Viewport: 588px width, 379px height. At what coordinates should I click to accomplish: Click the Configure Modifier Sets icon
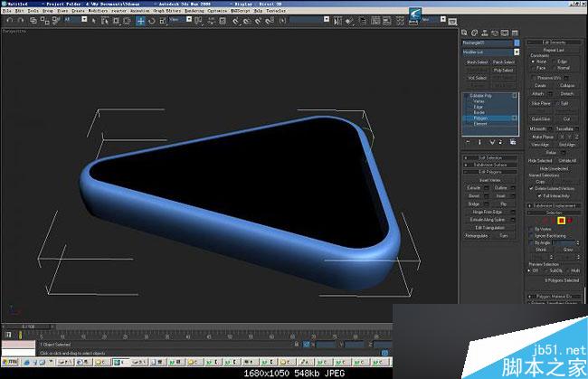coord(515,142)
